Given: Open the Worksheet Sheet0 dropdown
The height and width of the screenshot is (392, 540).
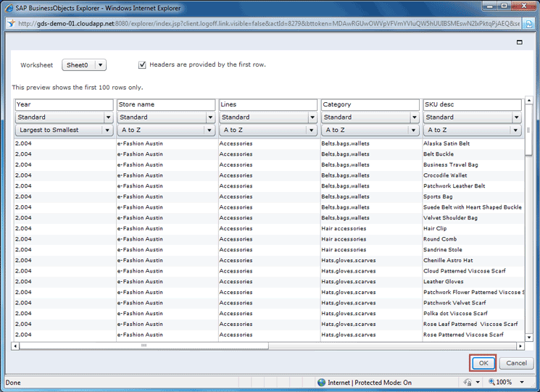Looking at the screenshot, I should (84, 65).
